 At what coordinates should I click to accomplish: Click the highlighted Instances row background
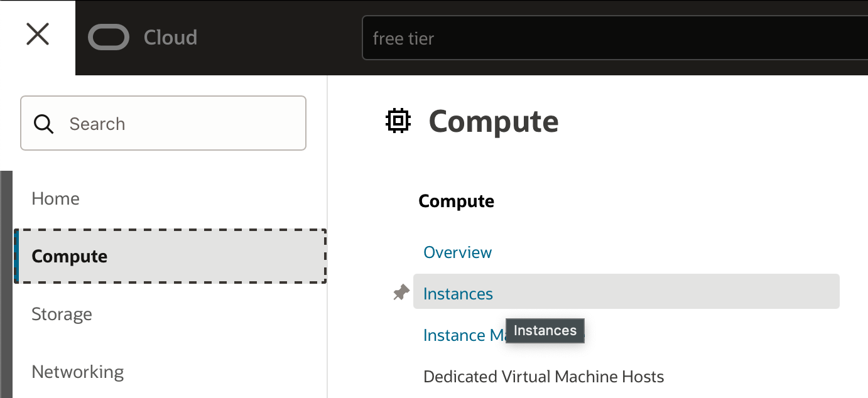point(691,291)
